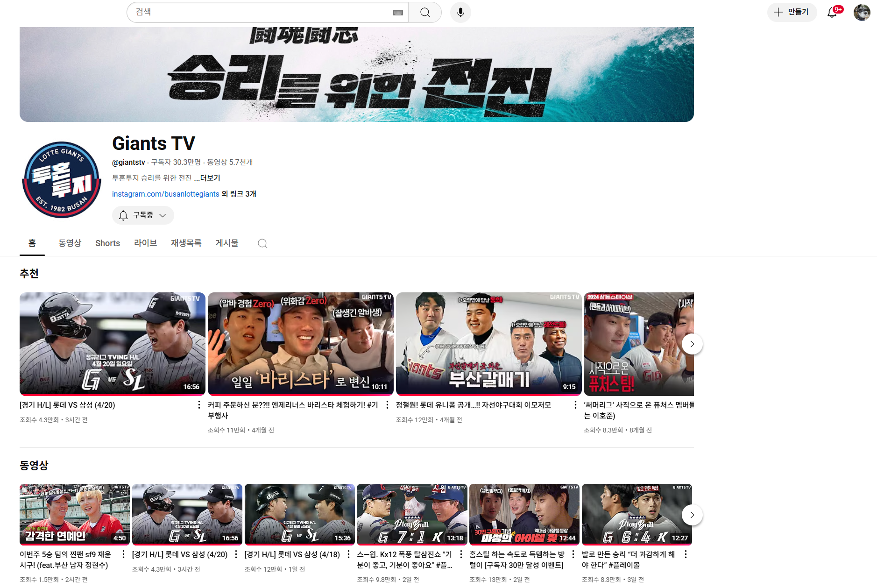Start voice search with microphone icon
The image size is (877, 588).
(460, 12)
